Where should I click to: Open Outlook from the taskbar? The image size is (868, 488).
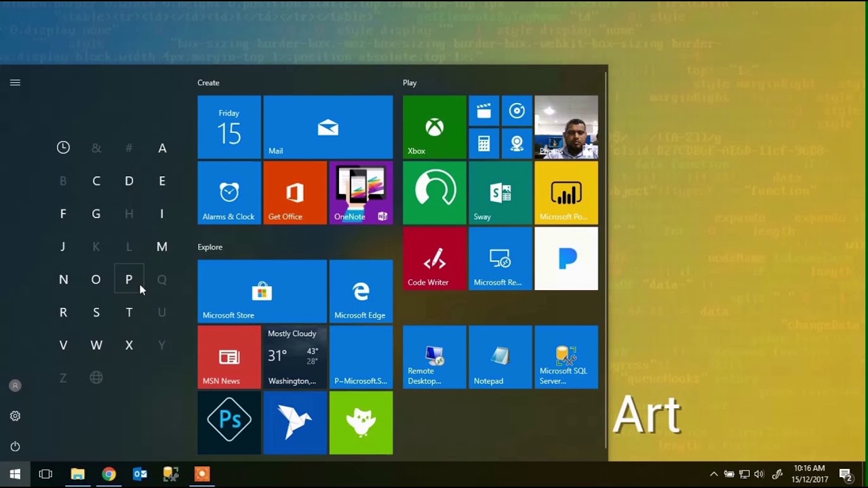(140, 474)
